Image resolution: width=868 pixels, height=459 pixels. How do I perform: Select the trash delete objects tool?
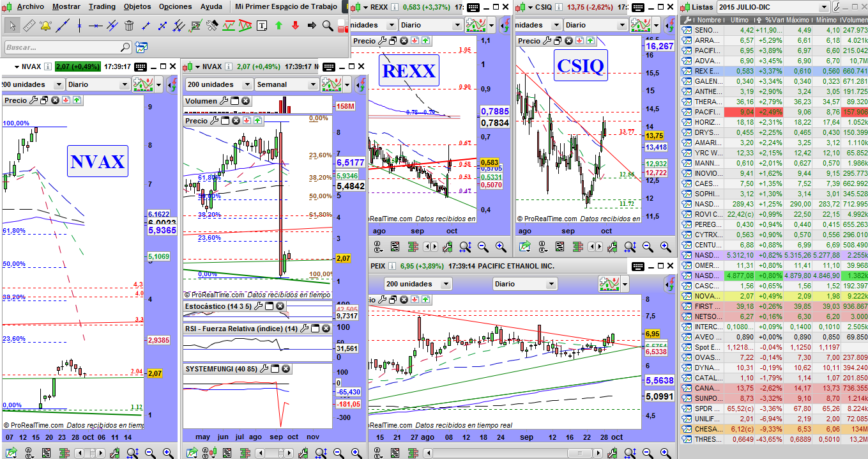[x=129, y=26]
